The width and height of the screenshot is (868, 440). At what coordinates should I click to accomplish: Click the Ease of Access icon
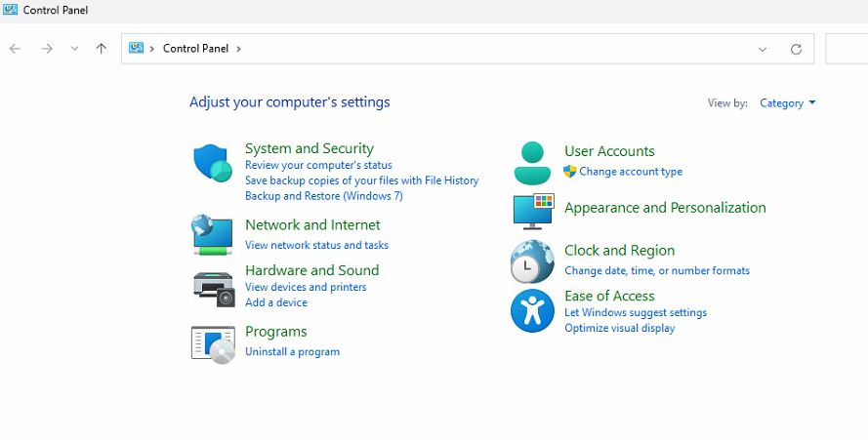coord(532,310)
